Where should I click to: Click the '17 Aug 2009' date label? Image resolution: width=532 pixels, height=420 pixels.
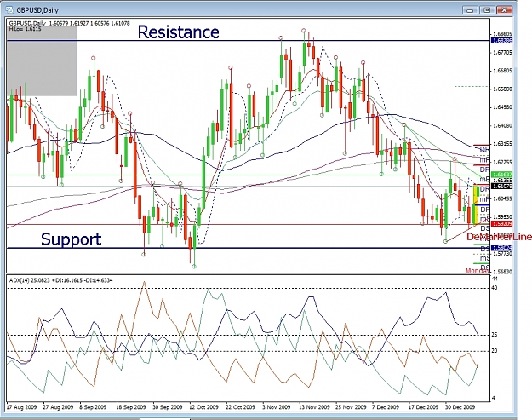21,406
